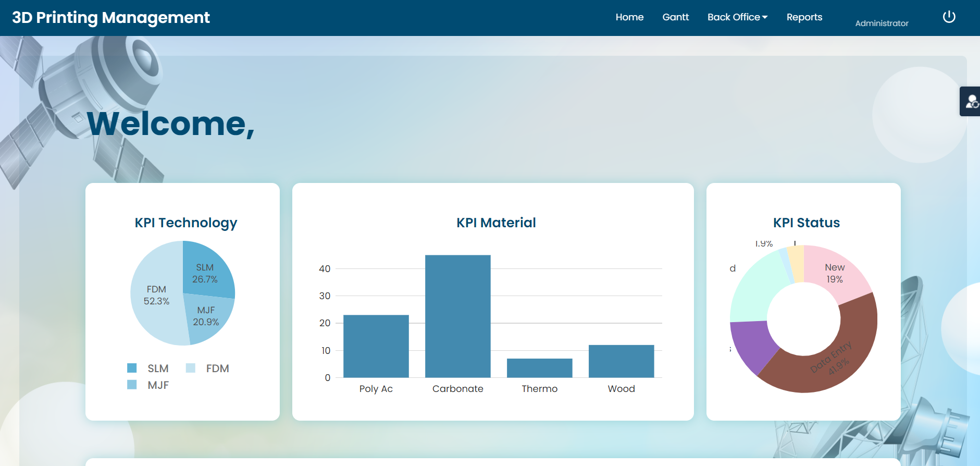The width and height of the screenshot is (980, 466).
Task: Go to the Home menu item
Action: [x=629, y=17]
